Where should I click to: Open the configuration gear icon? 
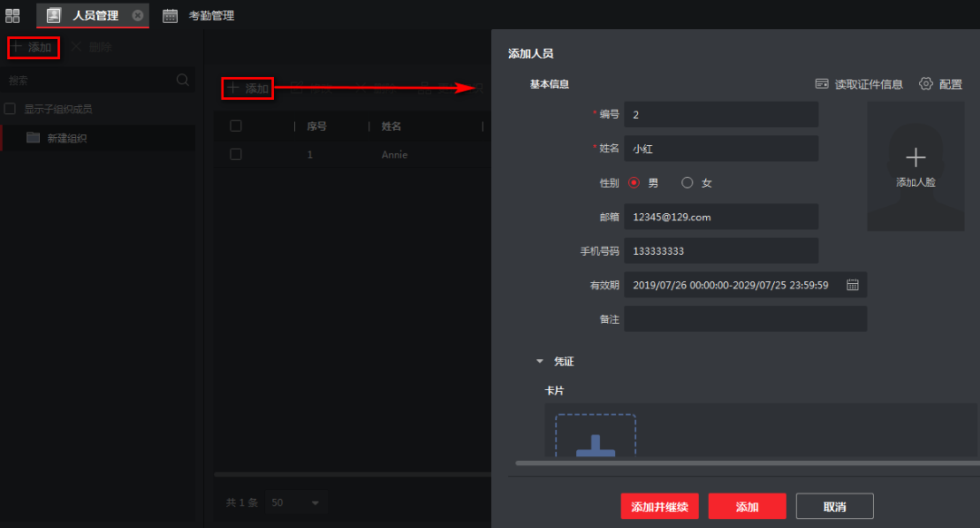[926, 84]
